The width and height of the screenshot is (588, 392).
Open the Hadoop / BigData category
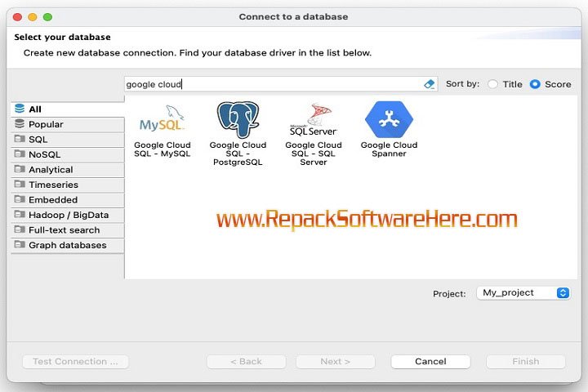[68, 215]
